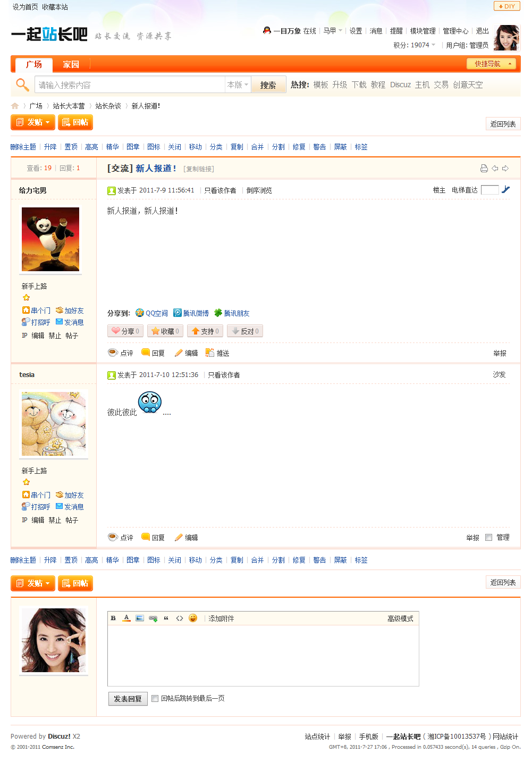Click the insert image icon in editor
The height and width of the screenshot is (778, 532).
pos(140,618)
